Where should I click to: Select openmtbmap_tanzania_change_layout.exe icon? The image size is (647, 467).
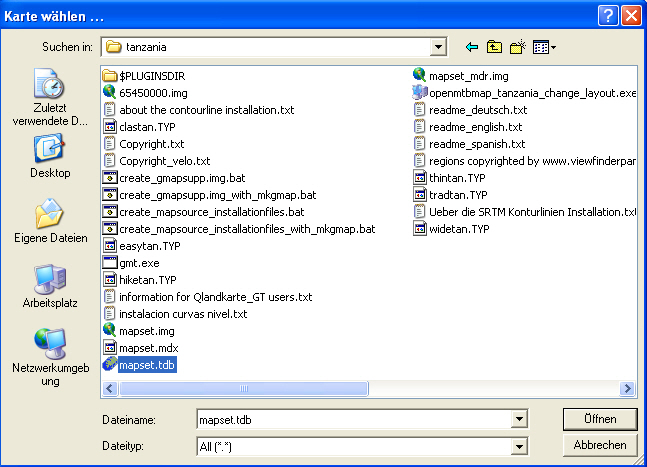coord(419,92)
